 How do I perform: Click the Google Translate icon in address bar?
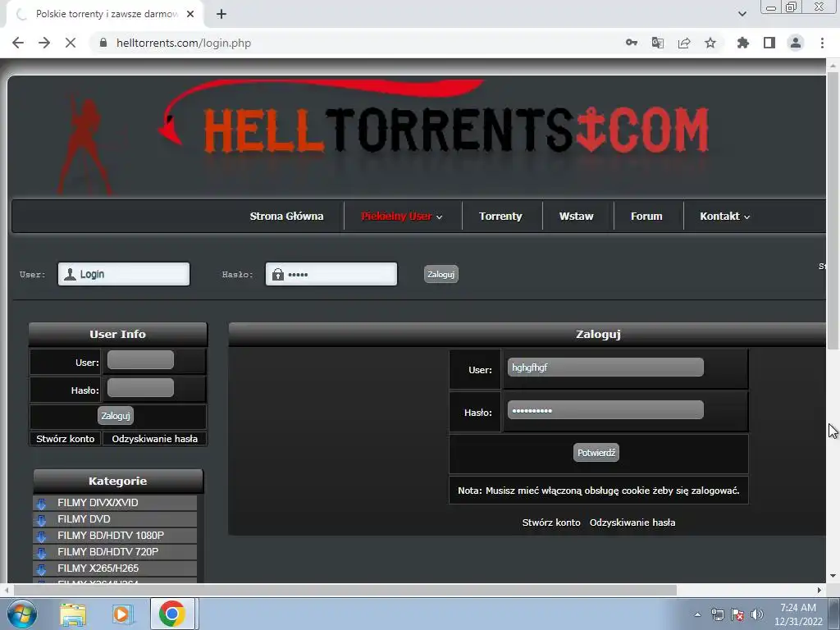(658, 43)
